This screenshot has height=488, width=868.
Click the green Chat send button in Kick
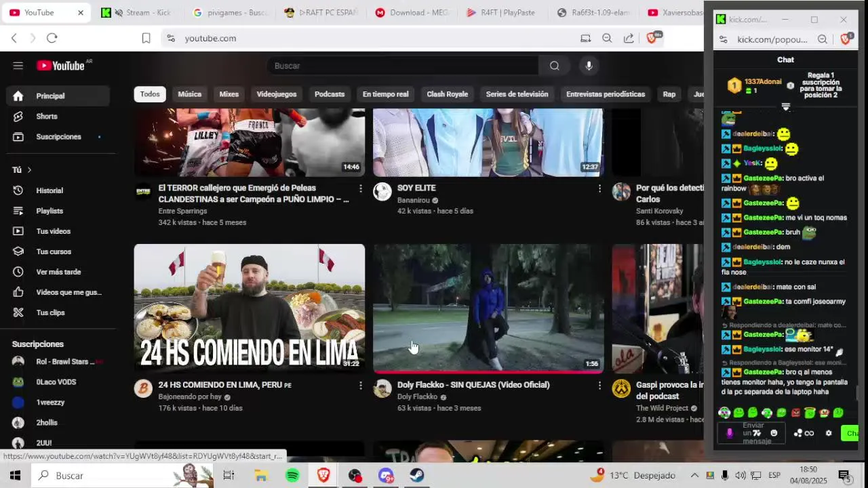(850, 433)
